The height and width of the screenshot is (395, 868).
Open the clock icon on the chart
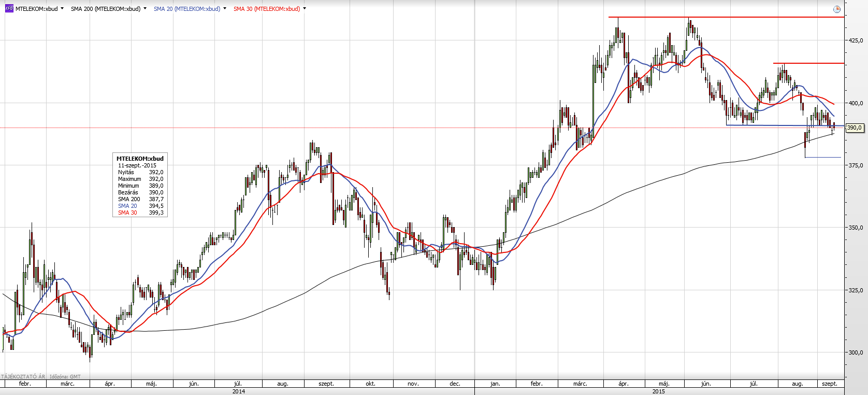tap(837, 9)
